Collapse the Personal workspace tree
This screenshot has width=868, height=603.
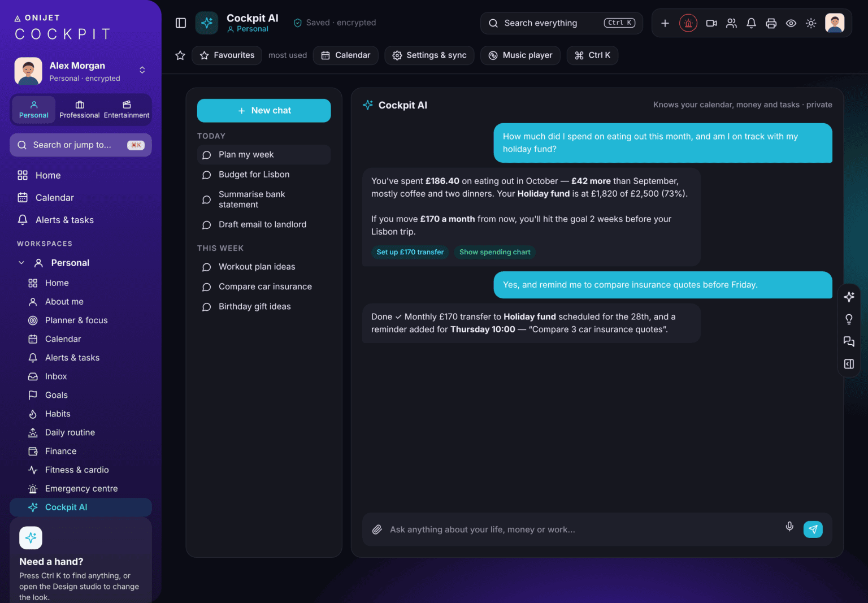tap(21, 263)
